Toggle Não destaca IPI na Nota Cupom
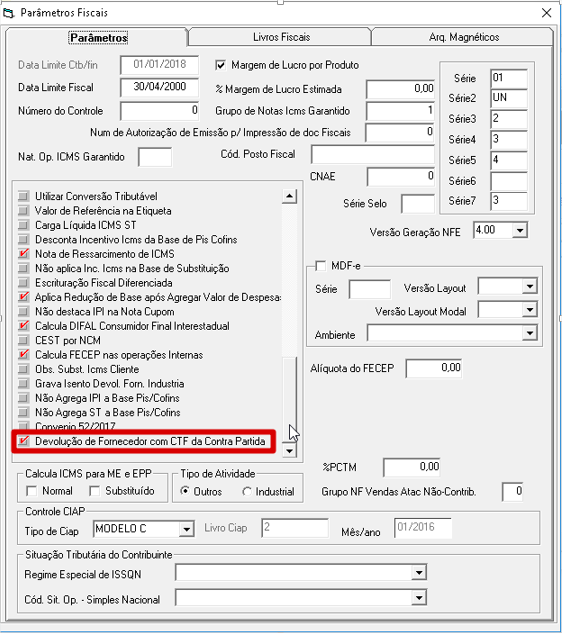Viewport: 562px width, 633px height. (x=23, y=312)
